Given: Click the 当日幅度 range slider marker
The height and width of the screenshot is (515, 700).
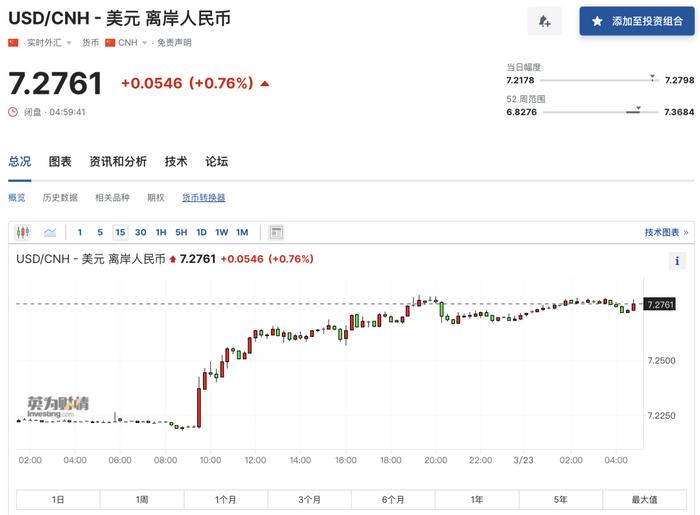Looking at the screenshot, I should point(652,78).
